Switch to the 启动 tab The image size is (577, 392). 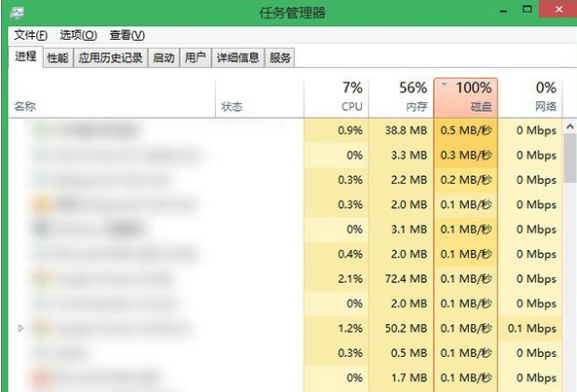click(x=163, y=57)
